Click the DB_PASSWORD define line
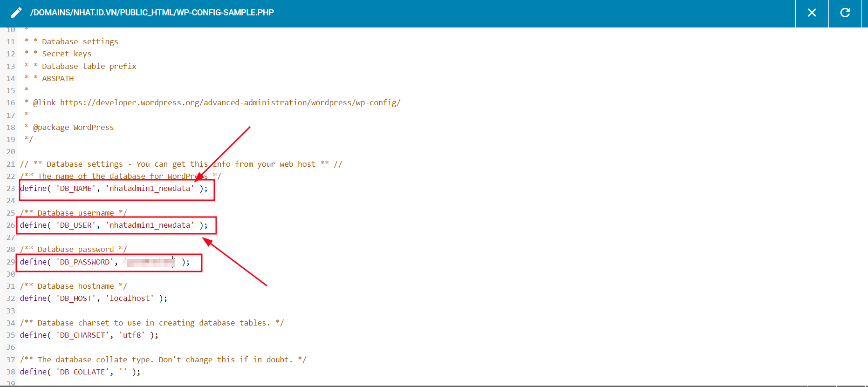868x387 pixels. pos(105,262)
